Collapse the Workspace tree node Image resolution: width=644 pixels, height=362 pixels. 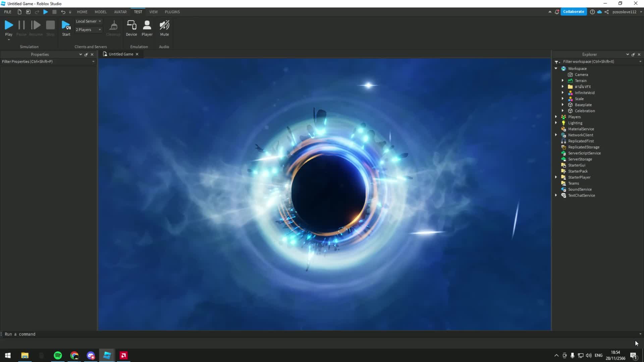coord(556,68)
